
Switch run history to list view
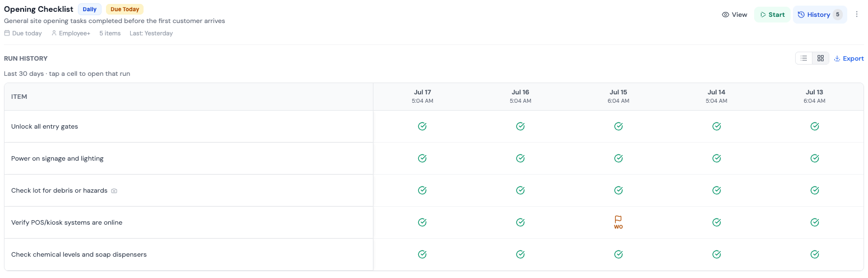804,58
